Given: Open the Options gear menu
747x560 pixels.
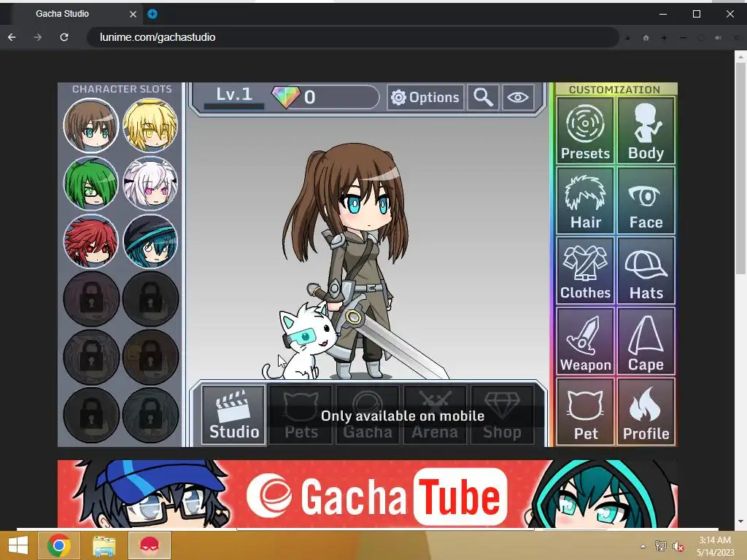Looking at the screenshot, I should 425,98.
